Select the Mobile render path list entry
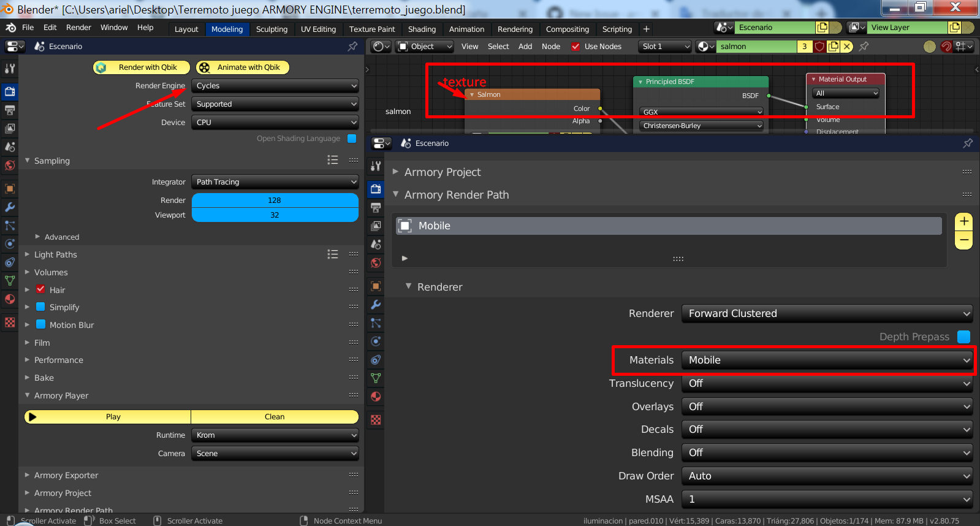980x526 pixels. 669,226
